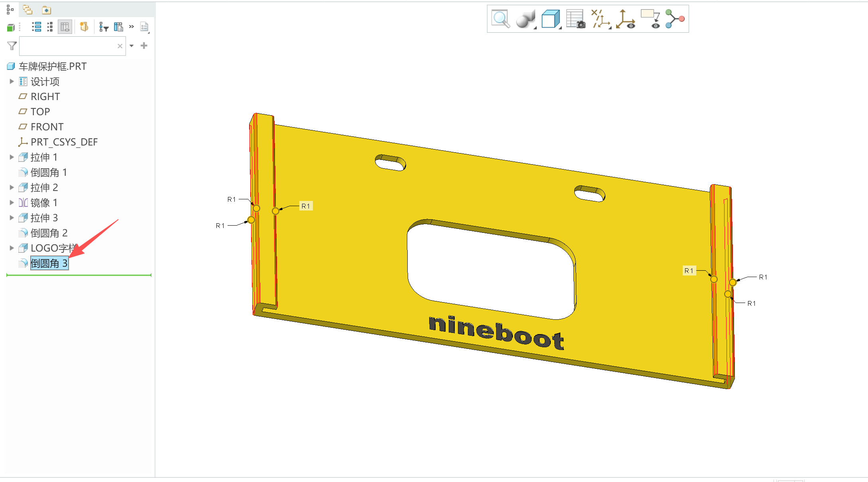
Task: Click the plus add filter button
Action: [144, 46]
